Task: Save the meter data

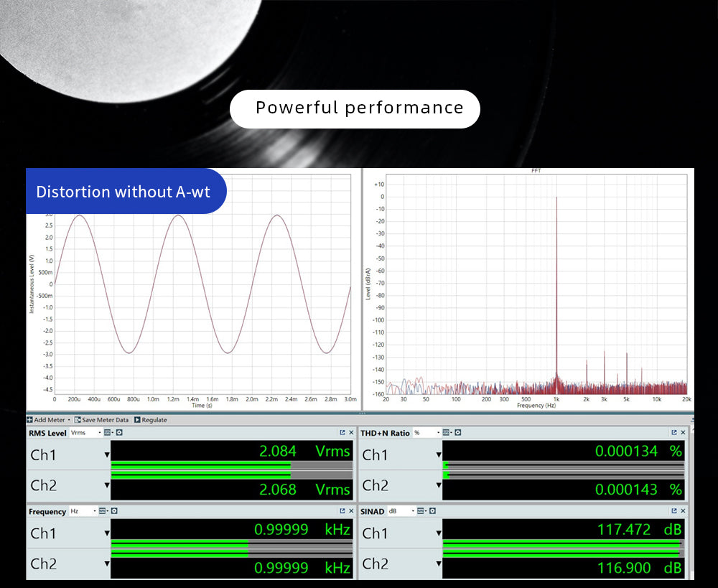Action: coord(101,420)
